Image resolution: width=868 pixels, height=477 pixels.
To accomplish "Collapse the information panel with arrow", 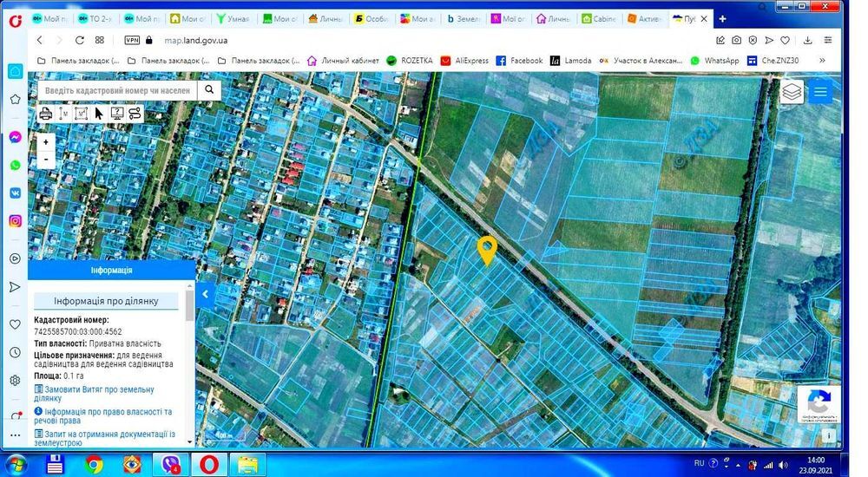I will (205, 294).
